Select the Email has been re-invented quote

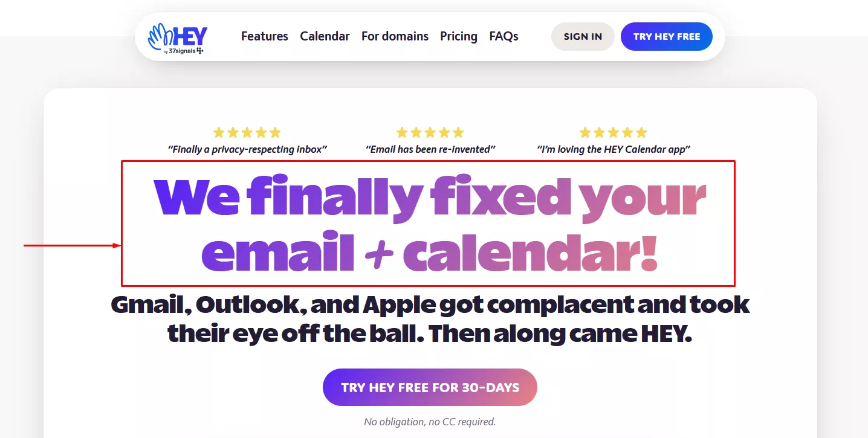coord(430,149)
